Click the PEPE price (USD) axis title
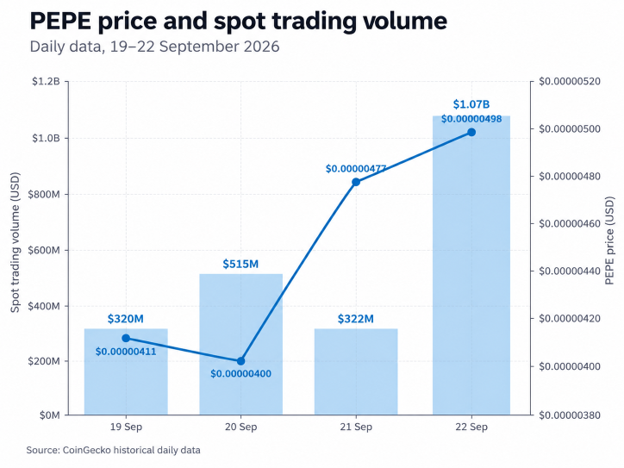Viewport: 624px width, 468px height. pos(609,240)
